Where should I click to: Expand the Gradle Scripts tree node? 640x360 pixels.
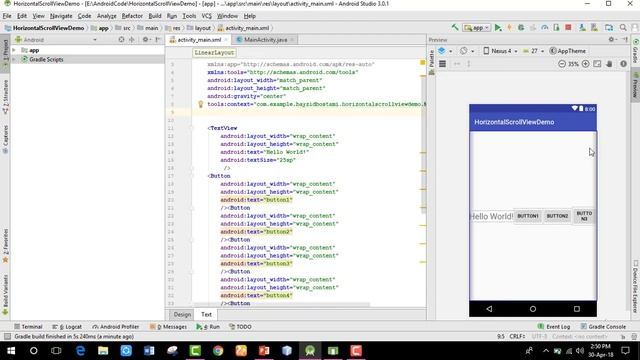click(x=14, y=59)
